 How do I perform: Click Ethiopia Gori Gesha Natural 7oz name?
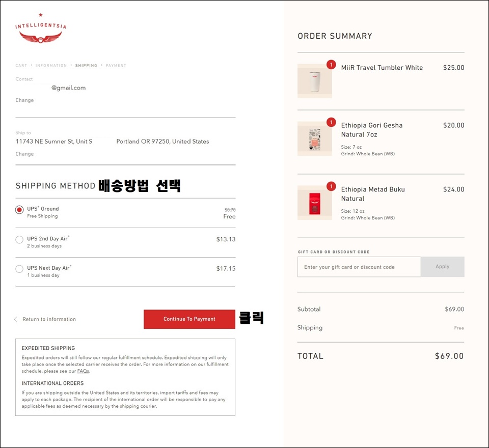372,130
